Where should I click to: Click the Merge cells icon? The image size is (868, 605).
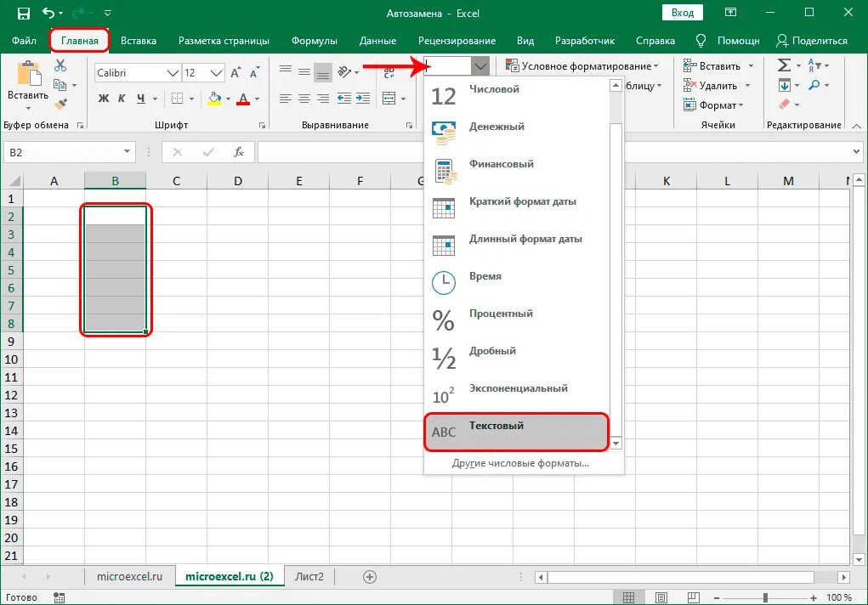389,99
